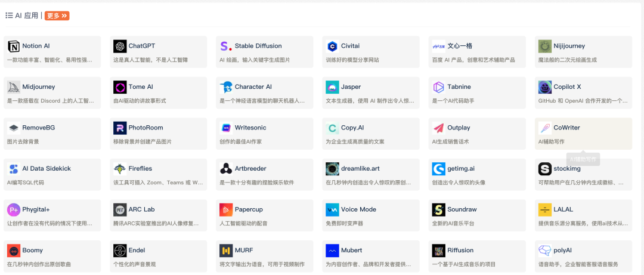Select the Character AI logo icon

click(x=226, y=87)
